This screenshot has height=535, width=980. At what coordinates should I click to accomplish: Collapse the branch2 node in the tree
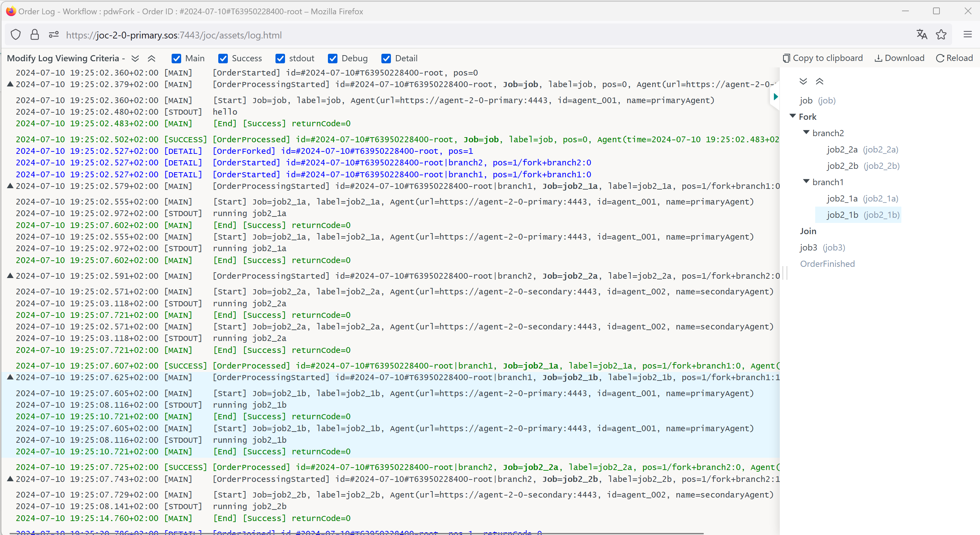coord(806,132)
